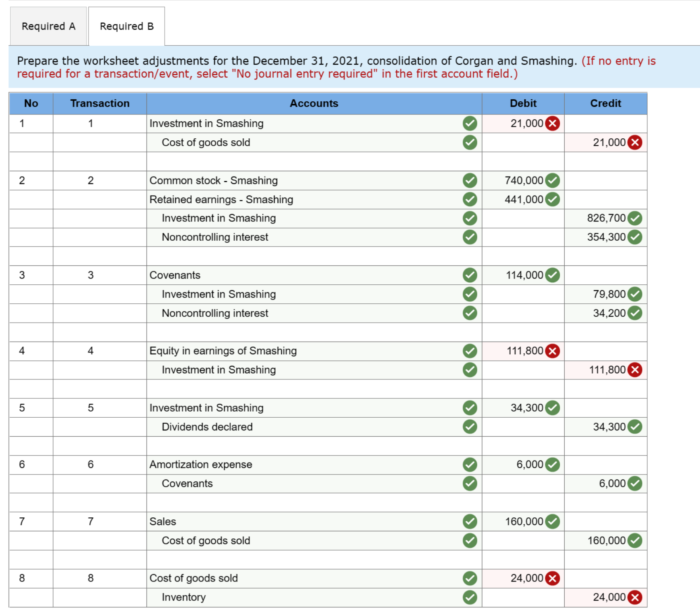The image size is (700, 614).
Task: Select Cost of goods sold account in entry 8
Action: coord(314,579)
